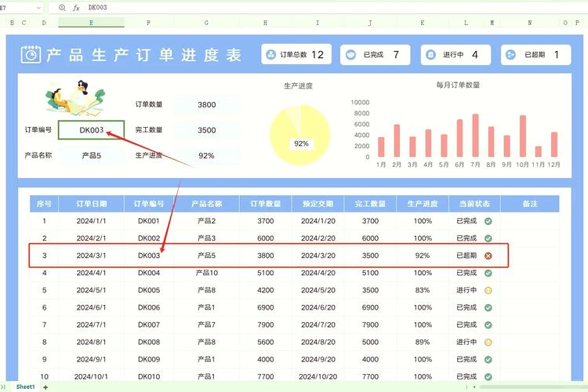Click the 完工数量 value 3500 in summary

click(x=207, y=131)
